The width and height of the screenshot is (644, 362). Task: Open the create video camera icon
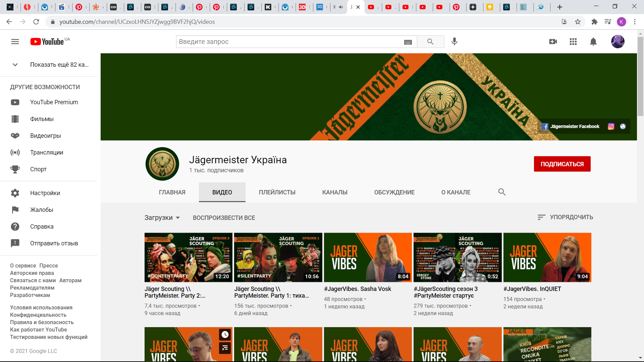[553, 42]
